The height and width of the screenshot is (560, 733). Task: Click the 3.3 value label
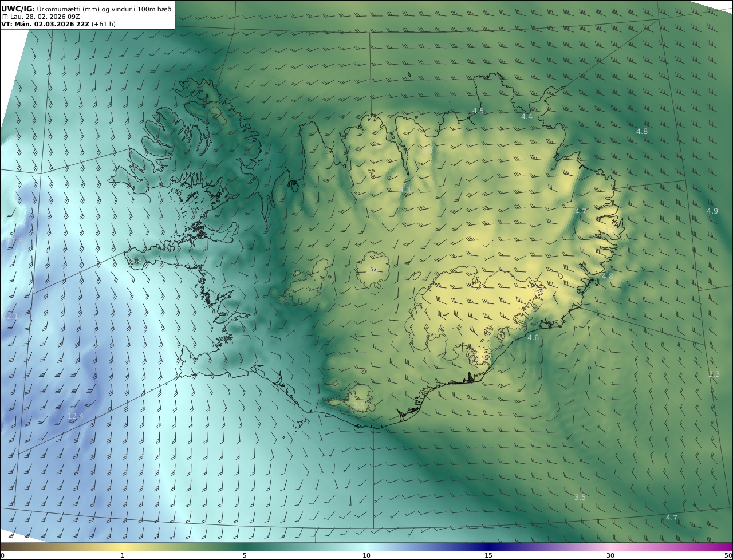point(714,374)
